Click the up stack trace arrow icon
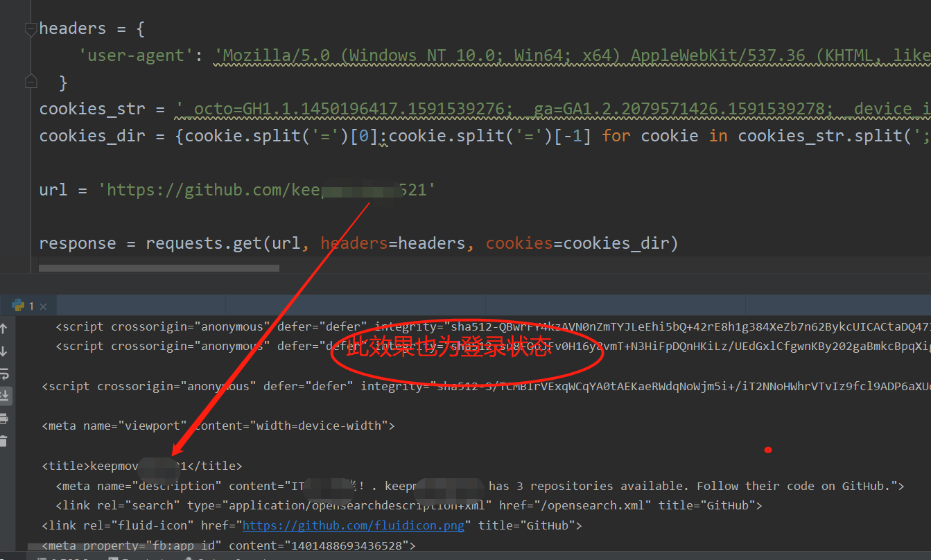The width and height of the screenshot is (931, 560). point(4,328)
